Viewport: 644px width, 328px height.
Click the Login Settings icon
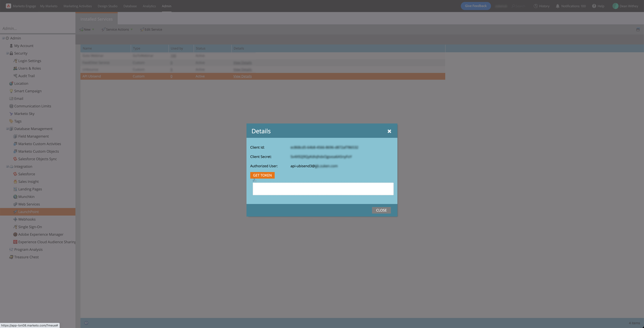tap(15, 61)
